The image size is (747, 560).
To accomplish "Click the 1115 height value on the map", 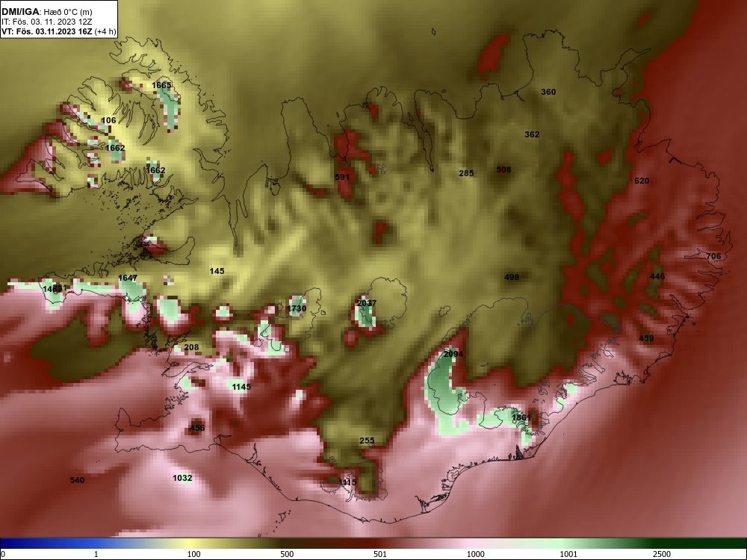I will point(347,482).
